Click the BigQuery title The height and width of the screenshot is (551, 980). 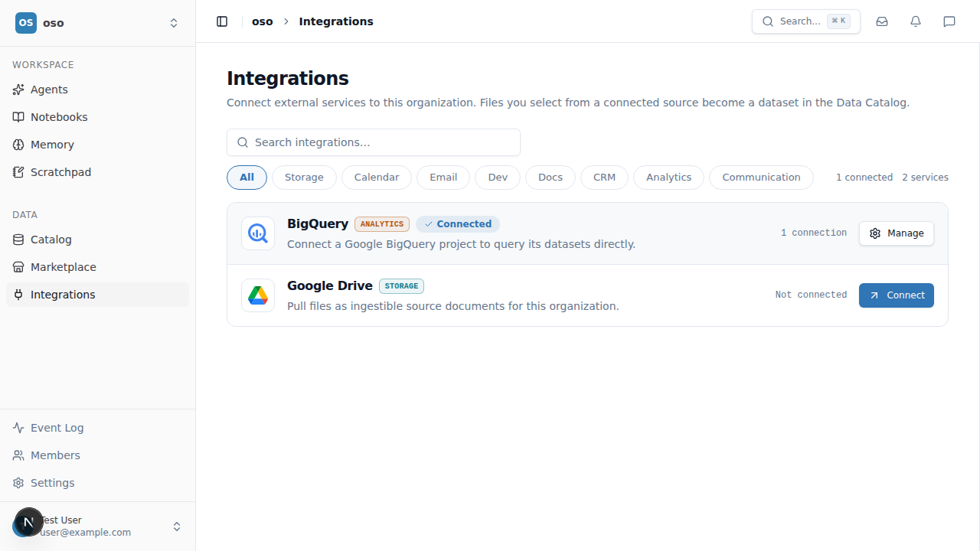[318, 223]
